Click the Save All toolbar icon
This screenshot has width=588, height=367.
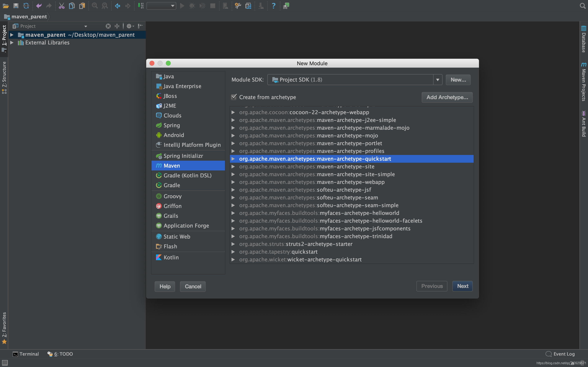point(16,6)
